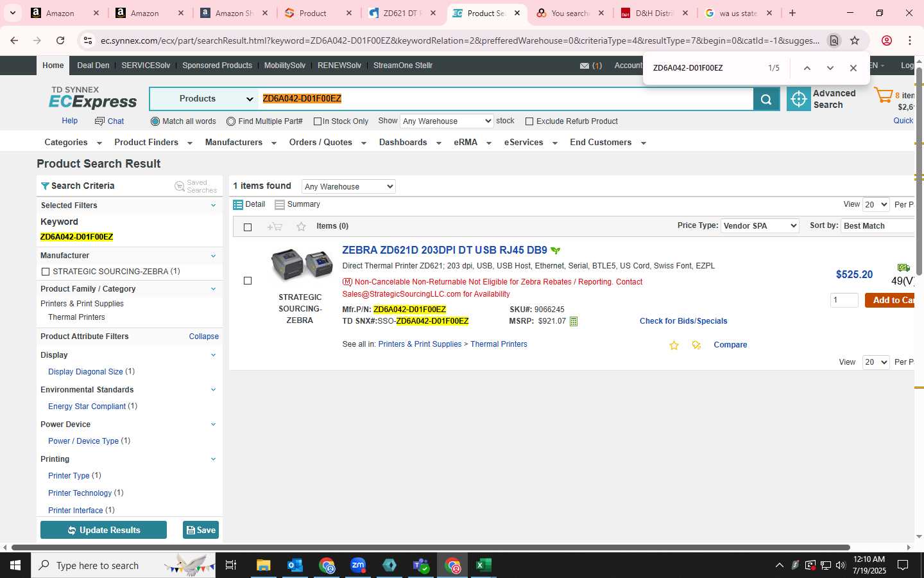This screenshot has height=578, width=924.
Task: Switch to Detail view icon
Action: coord(238,205)
